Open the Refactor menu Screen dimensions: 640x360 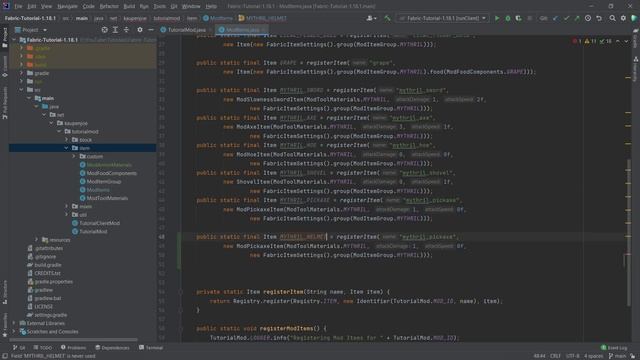[109, 6]
